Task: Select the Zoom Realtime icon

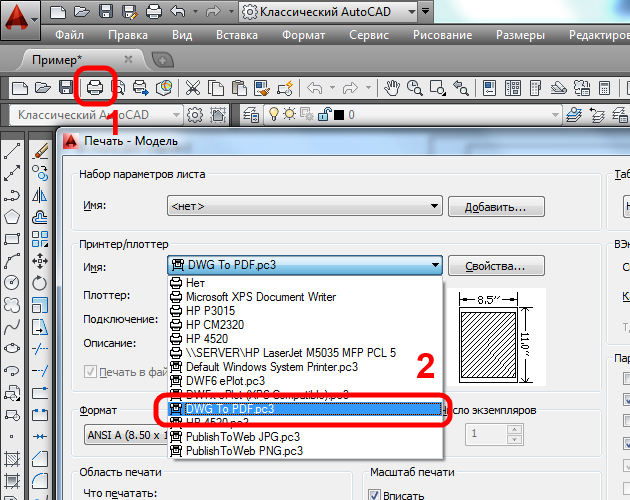Action: (x=415, y=88)
